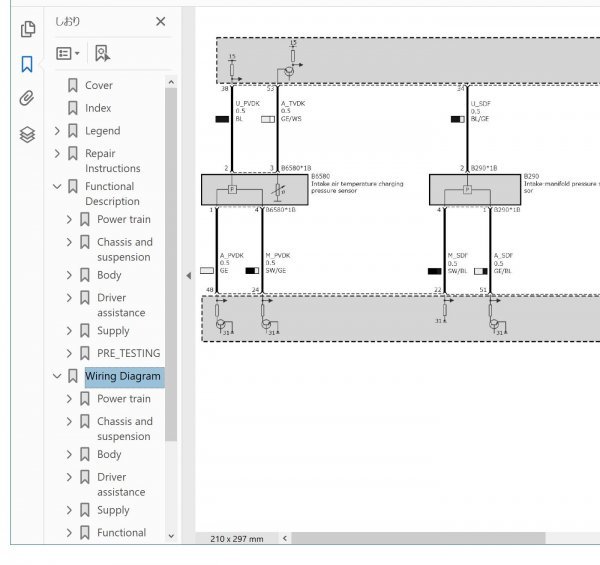
Task: Expand Chassis and suspension under Functional Description
Action: 69,242
